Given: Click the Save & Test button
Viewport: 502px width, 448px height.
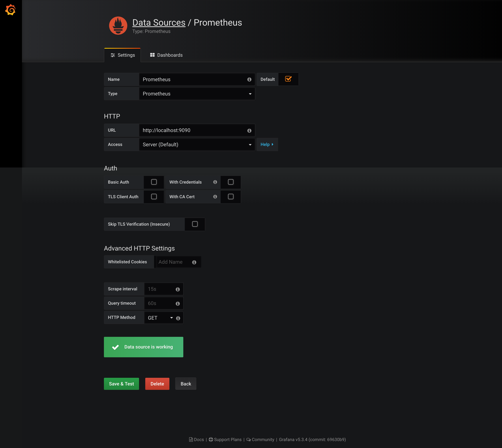Looking at the screenshot, I should 121,384.
